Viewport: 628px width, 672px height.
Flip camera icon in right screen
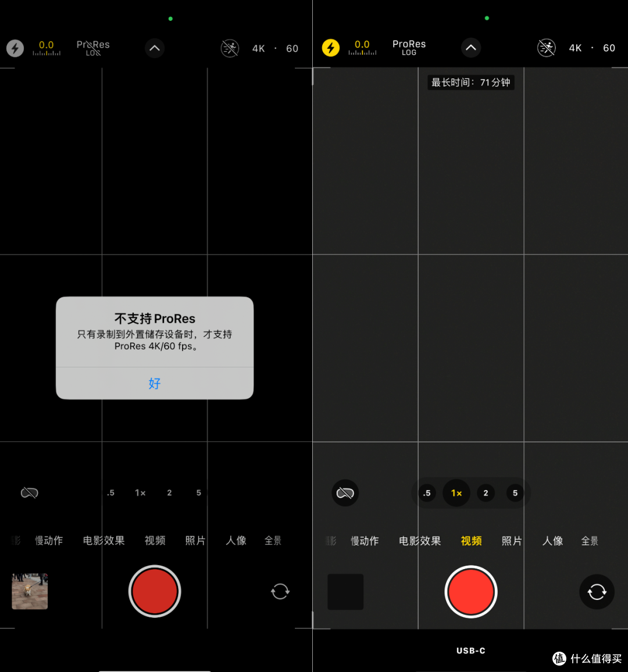pos(597,592)
